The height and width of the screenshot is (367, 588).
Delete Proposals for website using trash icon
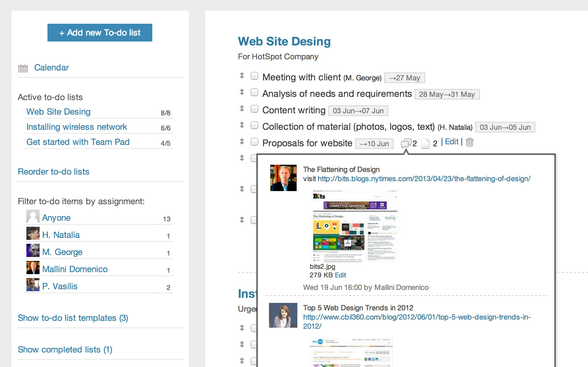tap(470, 142)
